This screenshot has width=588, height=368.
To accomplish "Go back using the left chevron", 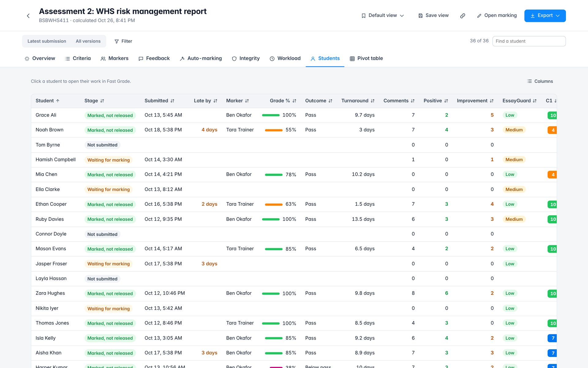I will [x=28, y=16].
